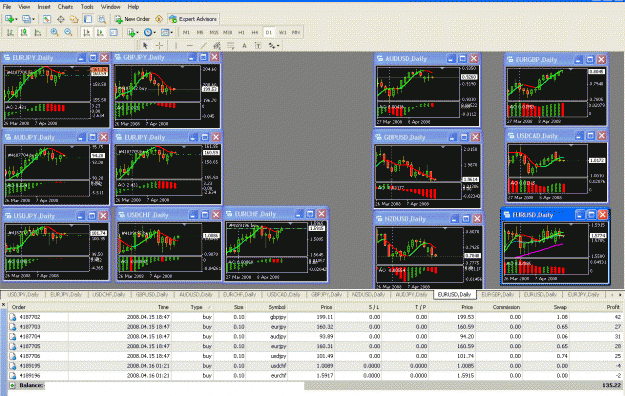Zoom out of the chart
The width and height of the screenshot is (625, 396).
[68, 33]
